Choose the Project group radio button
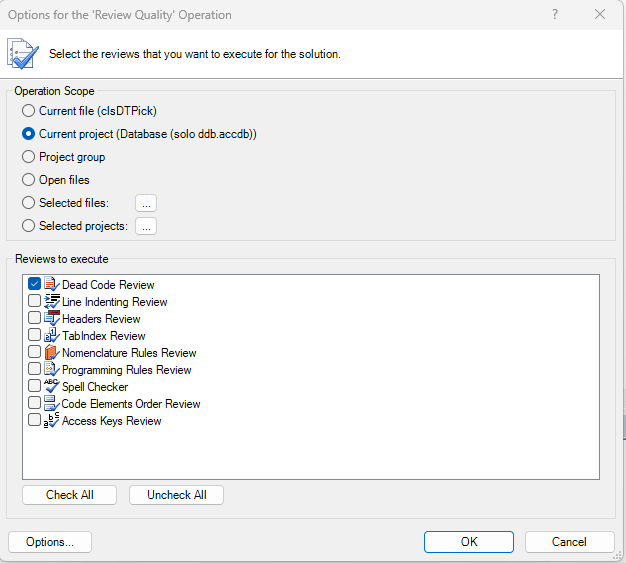The height and width of the screenshot is (563, 626). click(x=28, y=157)
